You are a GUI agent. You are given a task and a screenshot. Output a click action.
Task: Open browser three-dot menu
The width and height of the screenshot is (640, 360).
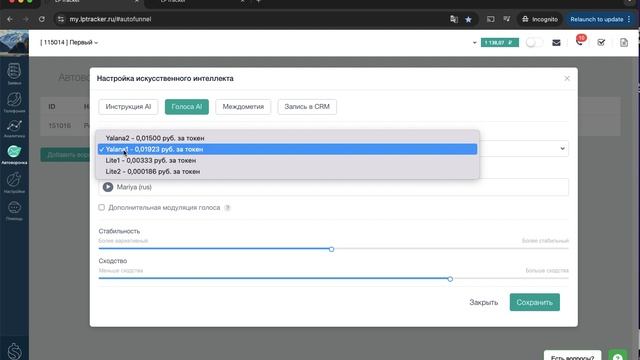(x=629, y=19)
